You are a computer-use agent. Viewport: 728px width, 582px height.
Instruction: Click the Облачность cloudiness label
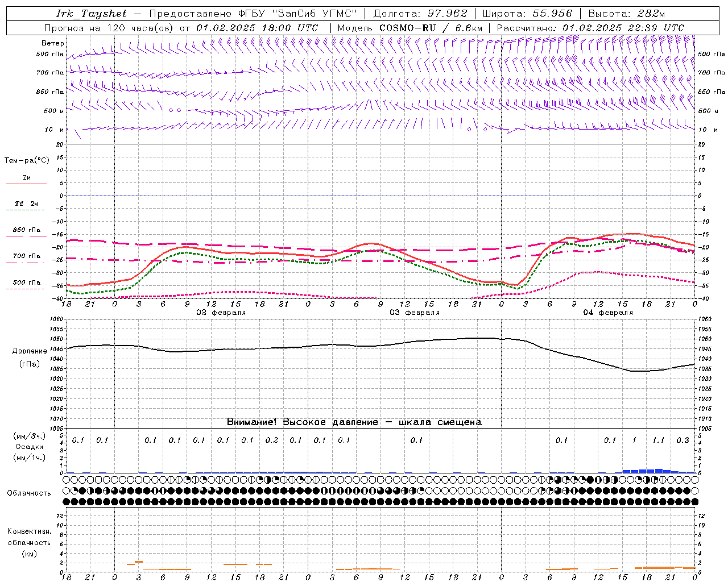[29, 493]
